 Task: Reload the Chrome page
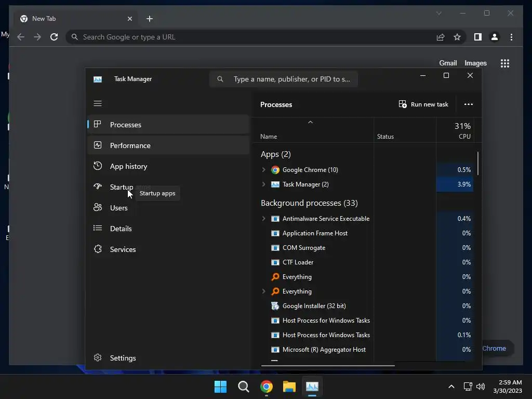54,37
